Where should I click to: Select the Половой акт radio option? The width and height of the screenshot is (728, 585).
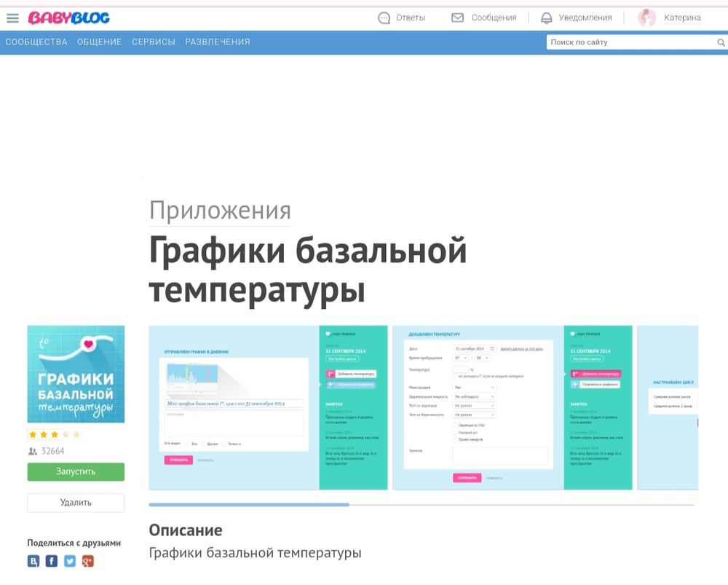tap(455, 431)
